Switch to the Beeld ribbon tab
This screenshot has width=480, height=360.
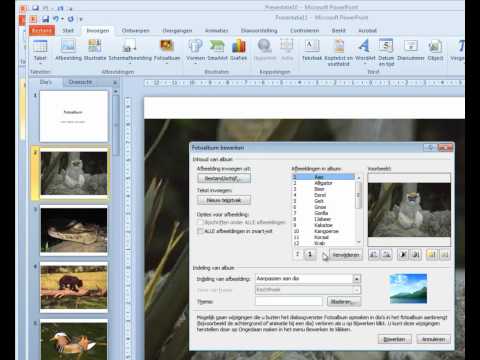pyautogui.click(x=338, y=30)
